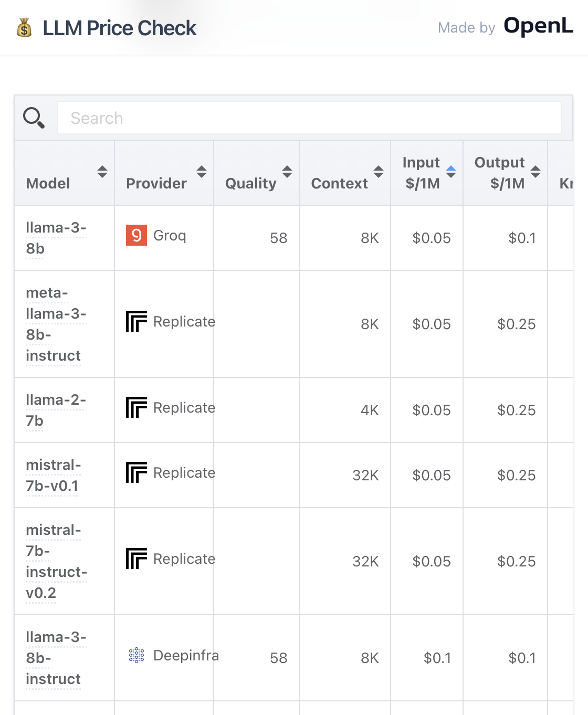Click the Groq provider name
The width and height of the screenshot is (588, 715).
point(170,235)
